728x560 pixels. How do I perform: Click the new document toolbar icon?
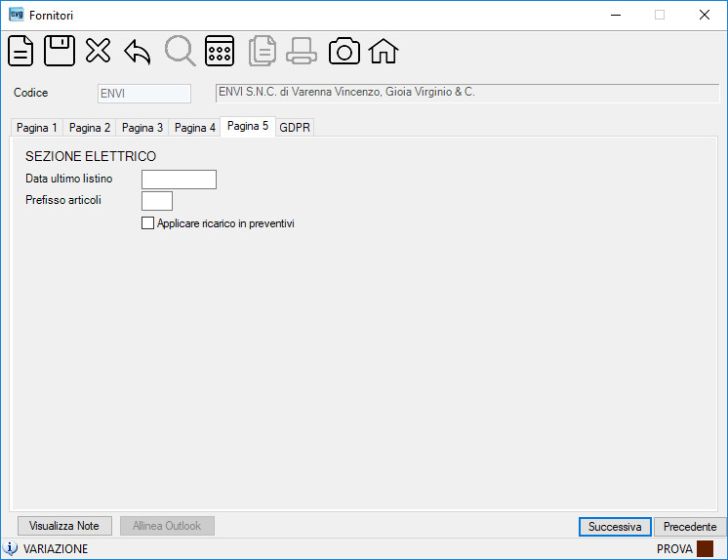coord(20,51)
